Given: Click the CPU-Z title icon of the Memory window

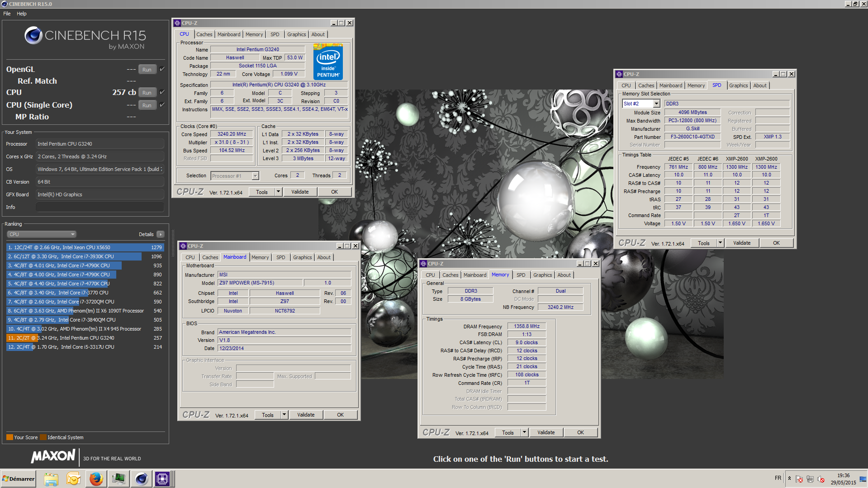Looking at the screenshot, I should [x=423, y=264].
